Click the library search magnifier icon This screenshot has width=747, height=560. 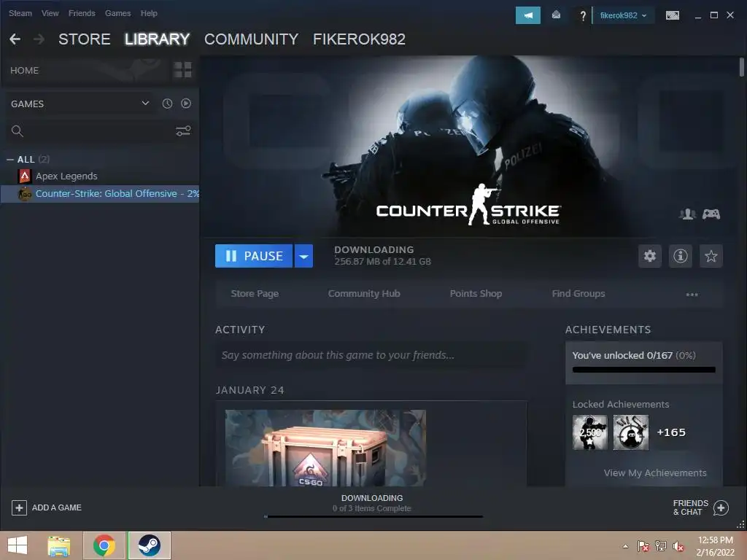point(18,131)
